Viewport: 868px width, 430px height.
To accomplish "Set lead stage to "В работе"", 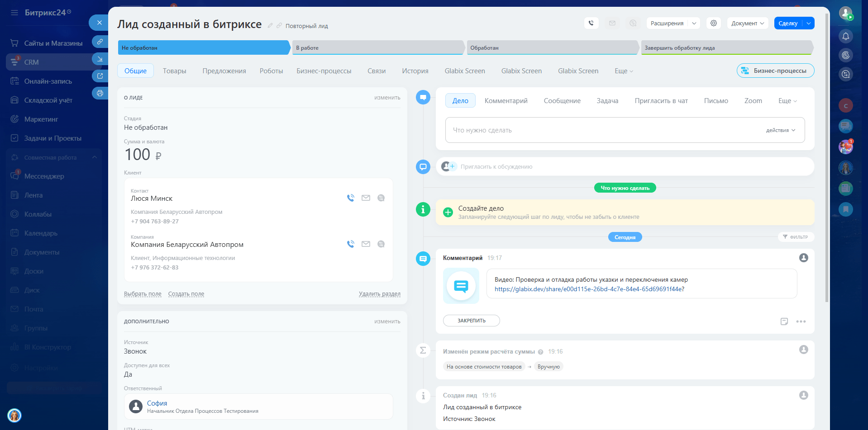I will pos(378,48).
